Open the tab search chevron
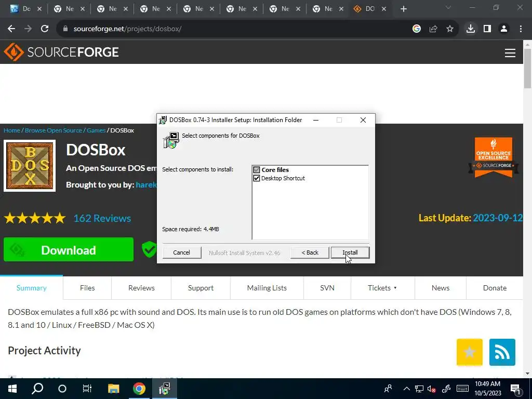532x399 pixels. click(448, 7)
